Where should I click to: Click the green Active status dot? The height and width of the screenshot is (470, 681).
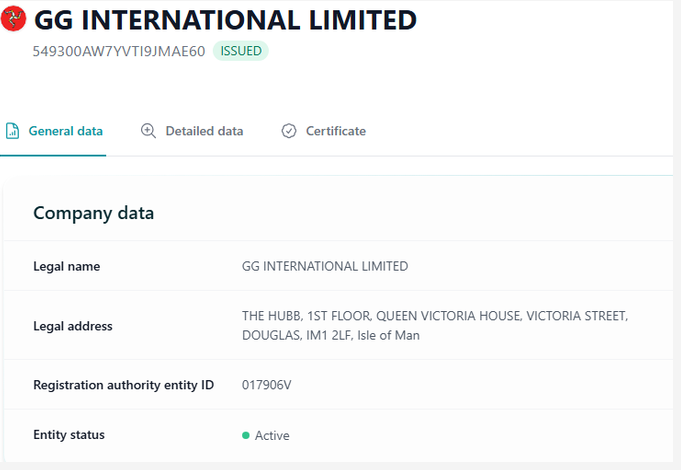[246, 436]
